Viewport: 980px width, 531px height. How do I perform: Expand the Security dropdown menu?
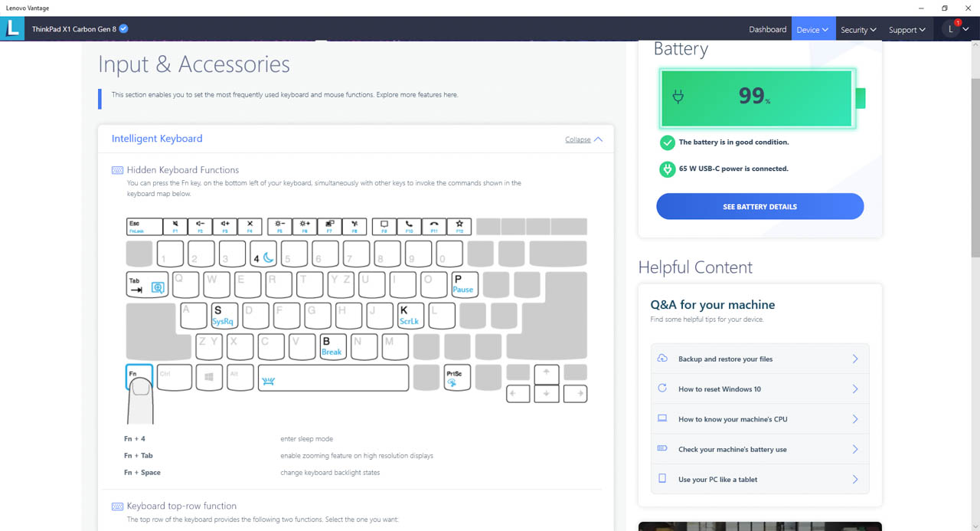[x=858, y=29]
